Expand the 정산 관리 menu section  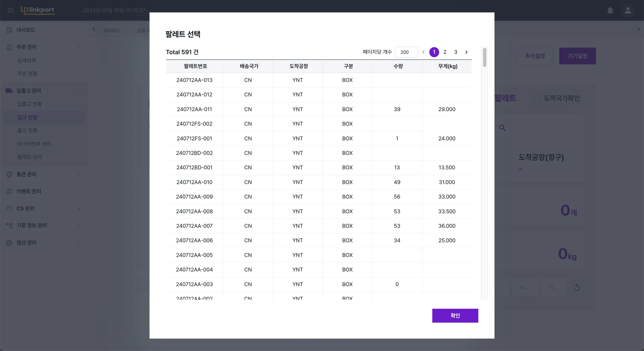[x=79, y=243]
